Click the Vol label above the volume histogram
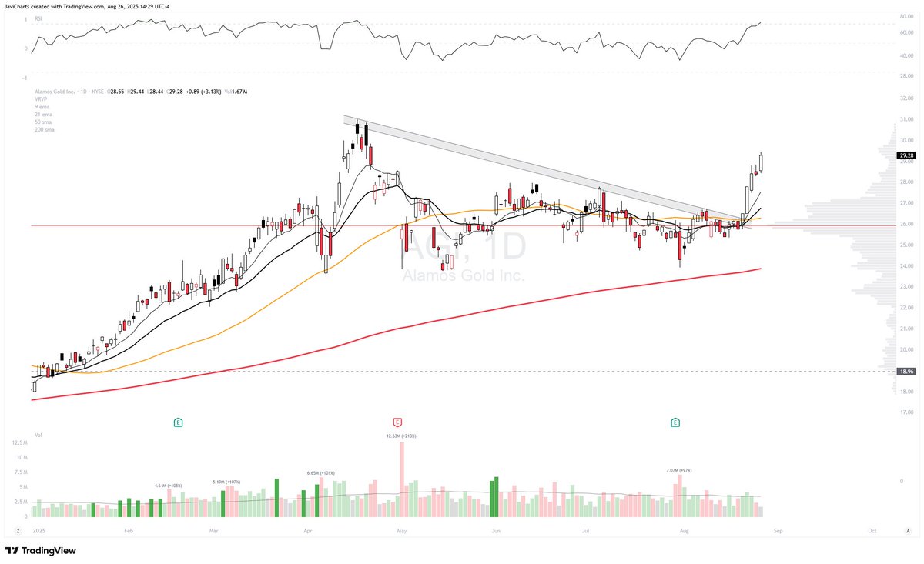924x564 pixels. coord(38,435)
